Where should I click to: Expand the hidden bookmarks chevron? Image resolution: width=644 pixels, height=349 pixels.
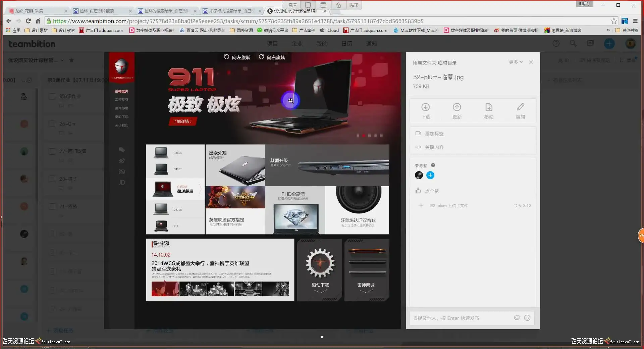pyautogui.click(x=608, y=30)
